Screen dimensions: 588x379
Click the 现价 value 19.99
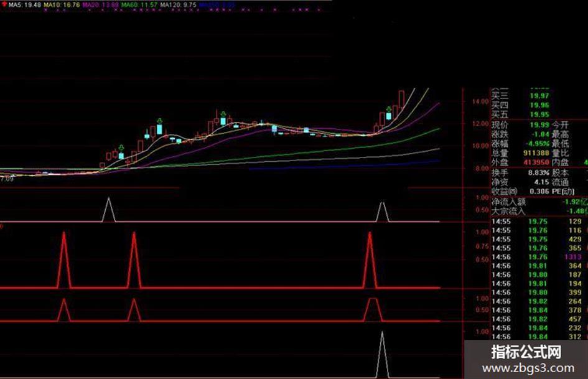coord(539,124)
